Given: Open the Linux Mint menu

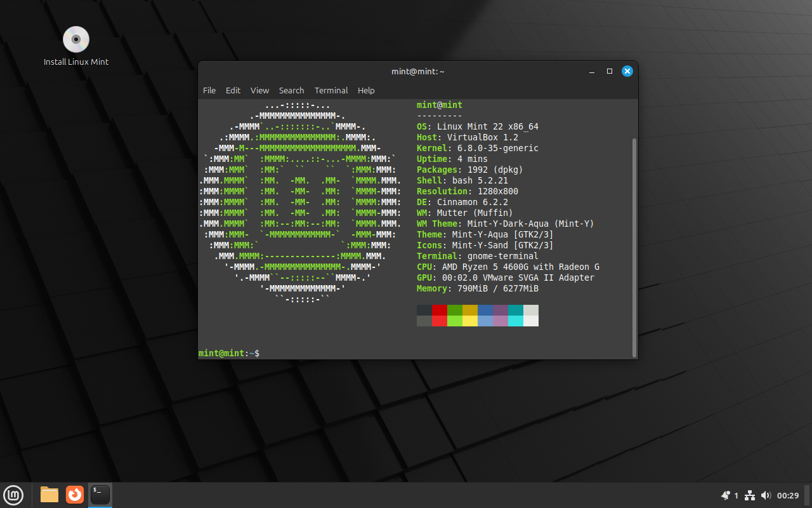Looking at the screenshot, I should (x=13, y=495).
